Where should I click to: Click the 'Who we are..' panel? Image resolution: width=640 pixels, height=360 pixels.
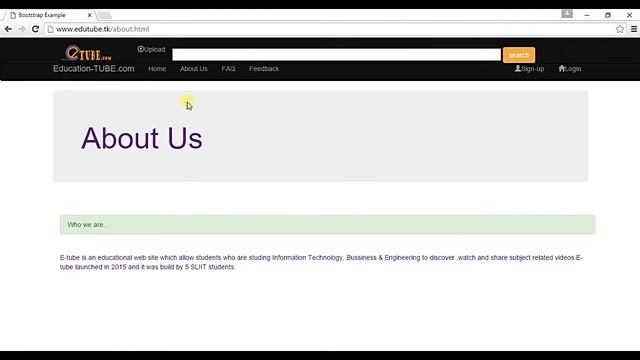[x=327, y=225]
